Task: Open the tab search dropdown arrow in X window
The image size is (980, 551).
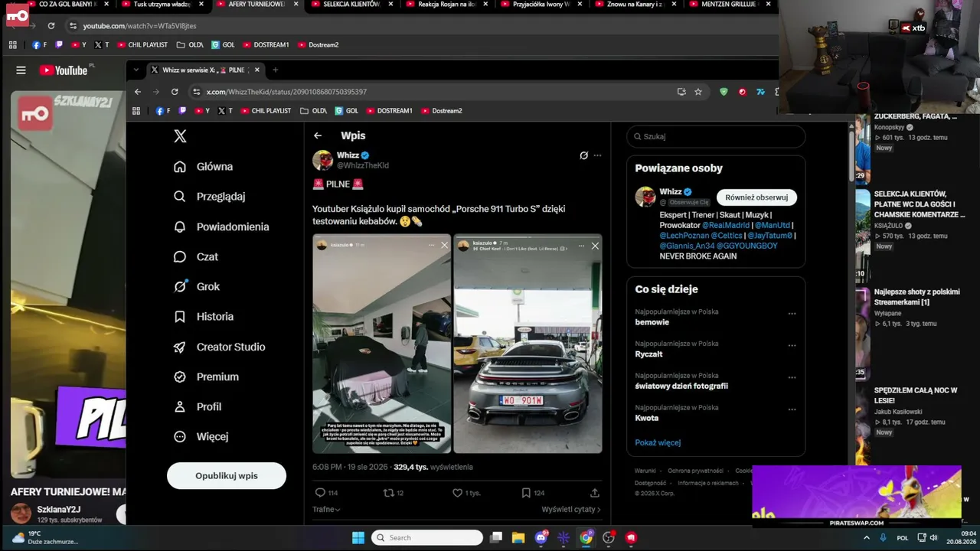Action: point(136,70)
